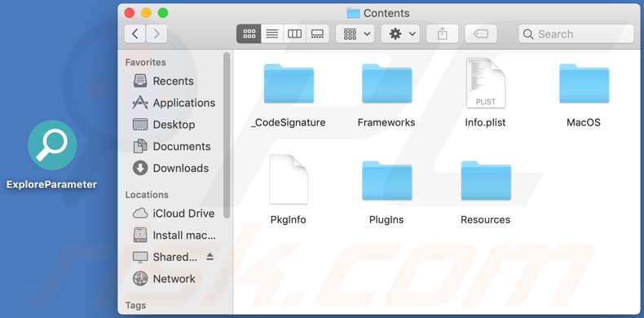The height and width of the screenshot is (318, 644).
Task: Click the _CodeSignature name label
Action: (289, 122)
